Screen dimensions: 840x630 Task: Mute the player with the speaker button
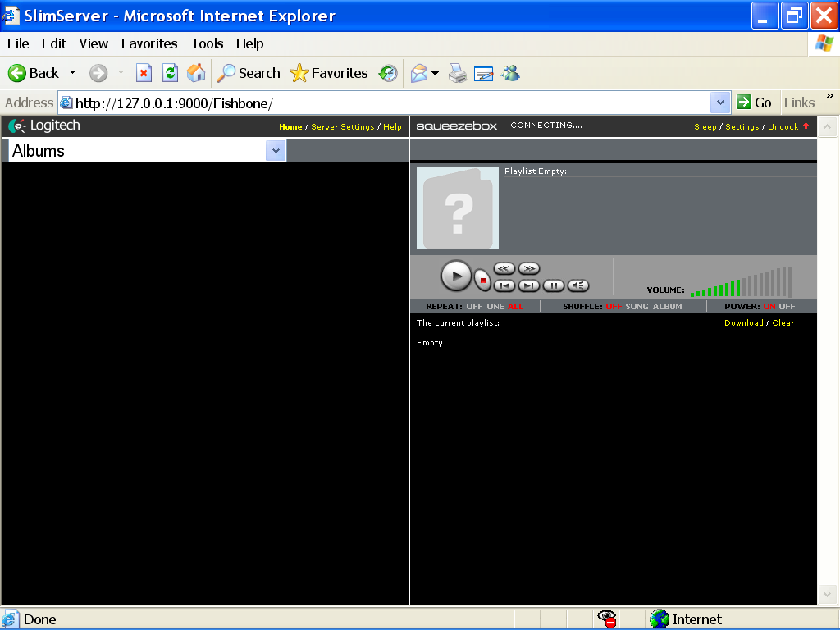[x=578, y=285]
